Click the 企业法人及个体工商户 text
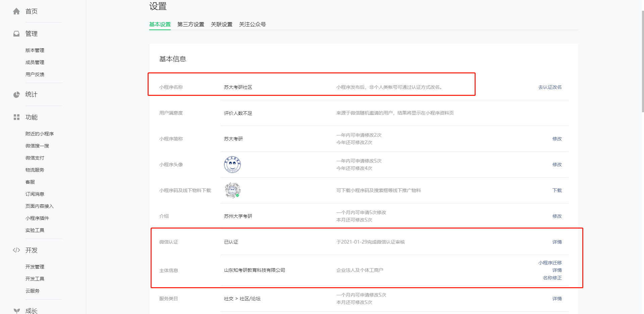The height and width of the screenshot is (314, 644). [x=360, y=270]
